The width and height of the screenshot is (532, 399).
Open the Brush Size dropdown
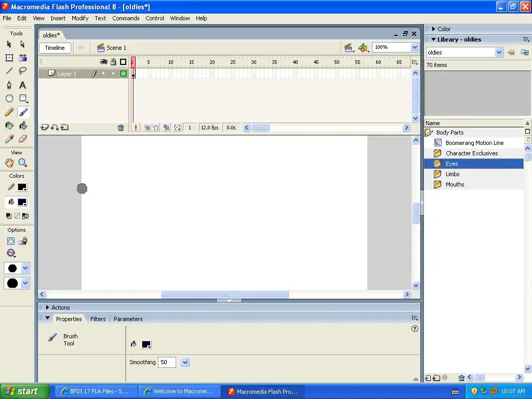click(25, 268)
